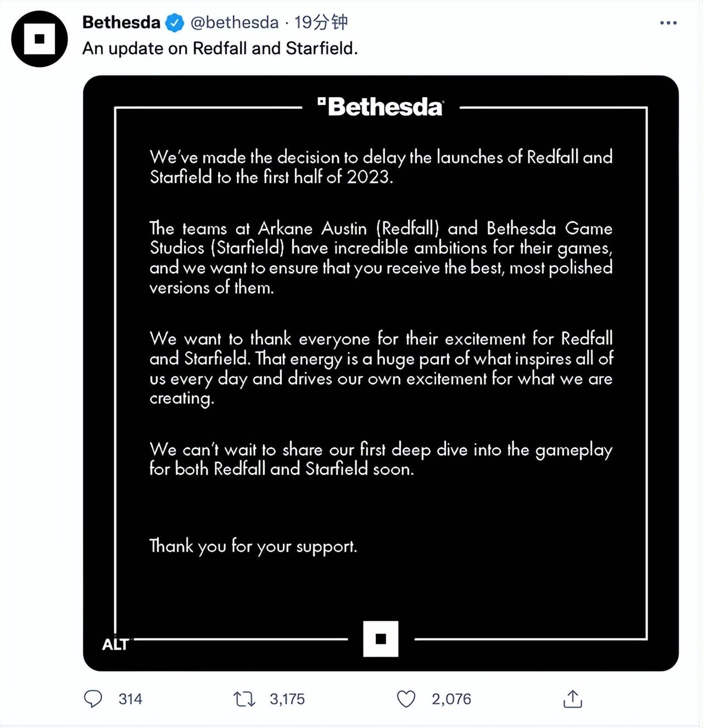Viewport: 703px width, 728px height.
Task: Click the 2023 delay announcement paragraph
Action: (381, 167)
